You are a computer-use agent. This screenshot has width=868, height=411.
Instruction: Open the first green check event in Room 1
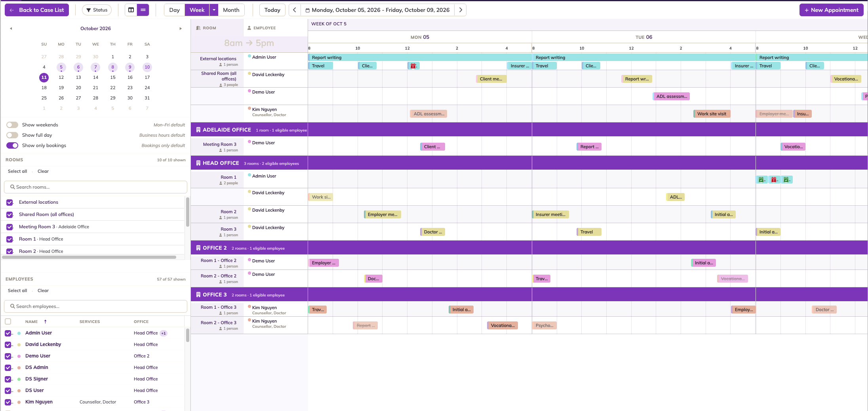coord(761,180)
